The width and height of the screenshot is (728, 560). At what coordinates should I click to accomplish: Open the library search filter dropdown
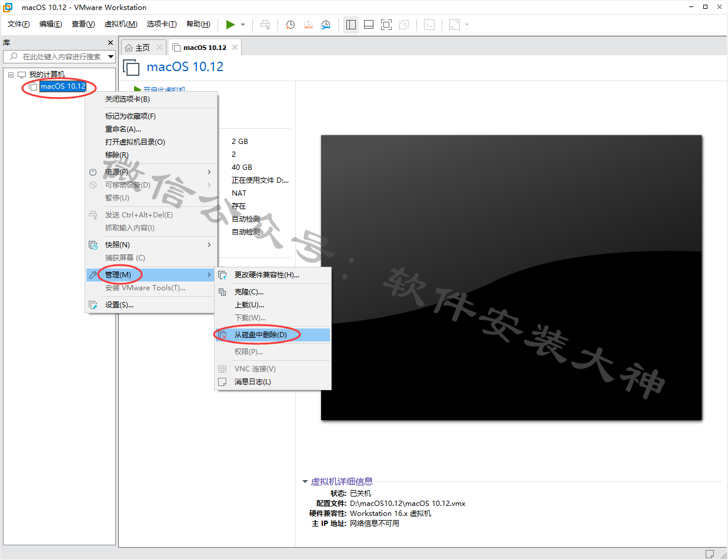click(111, 56)
